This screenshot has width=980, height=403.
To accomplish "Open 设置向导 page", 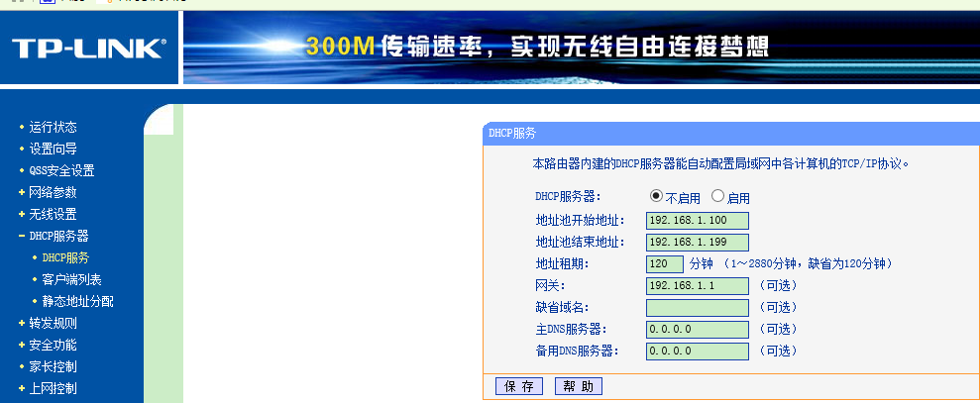I will [x=53, y=149].
